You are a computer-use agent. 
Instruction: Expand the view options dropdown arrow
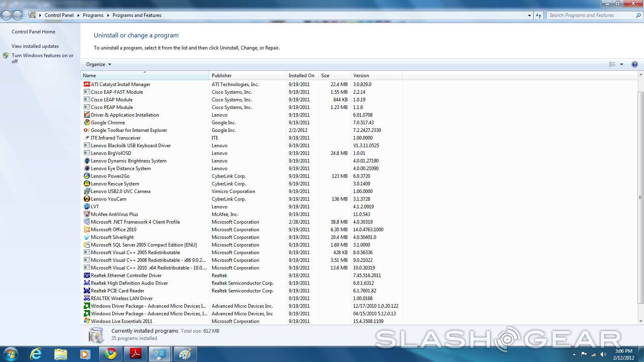[621, 64]
